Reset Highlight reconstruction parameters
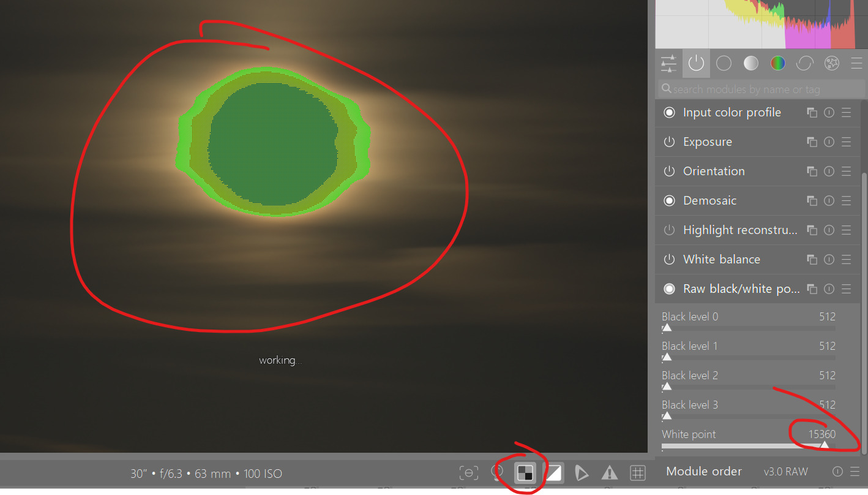This screenshot has height=495, width=868. coord(829,230)
